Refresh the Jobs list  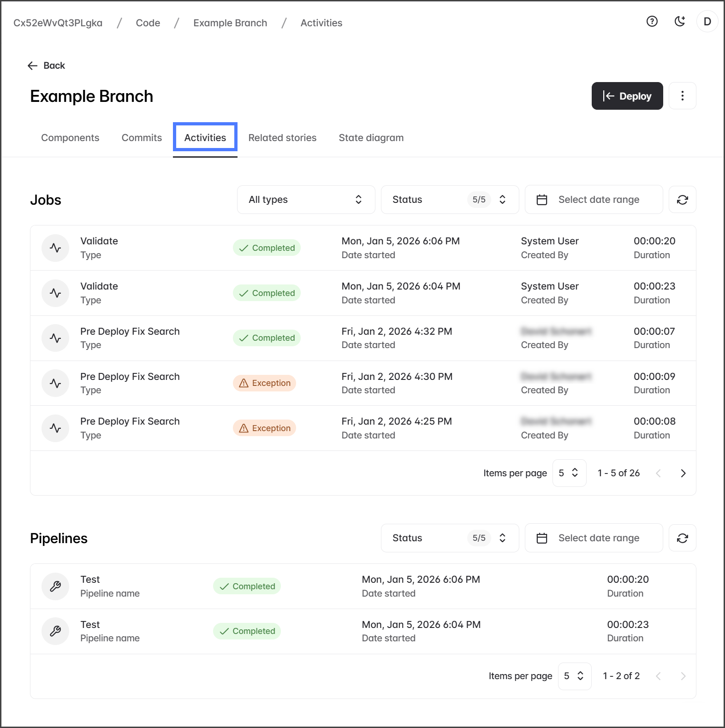pyautogui.click(x=682, y=200)
